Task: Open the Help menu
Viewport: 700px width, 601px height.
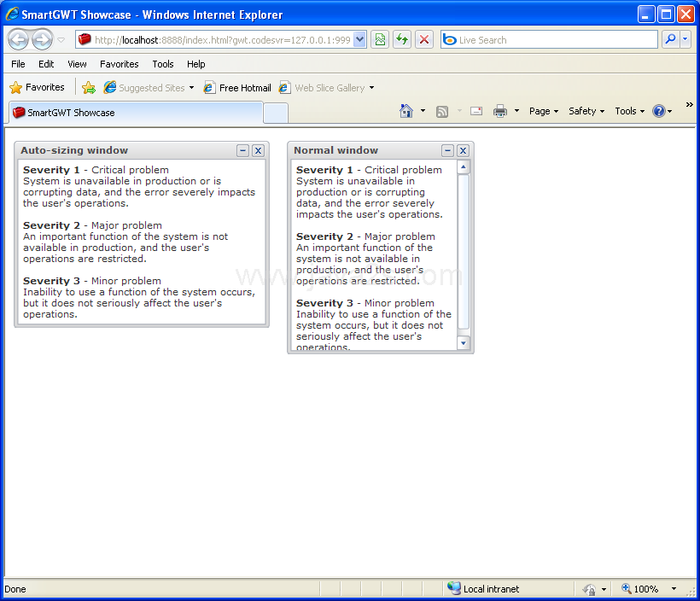Action: click(x=196, y=64)
